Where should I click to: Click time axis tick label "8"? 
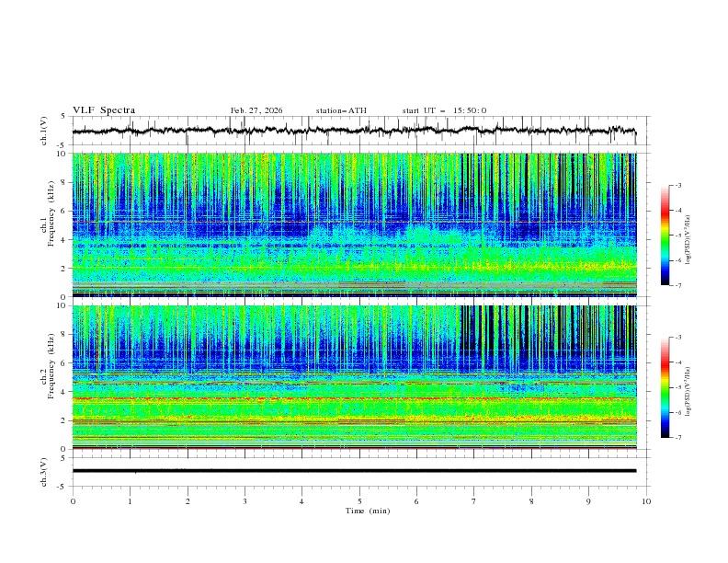point(531,501)
